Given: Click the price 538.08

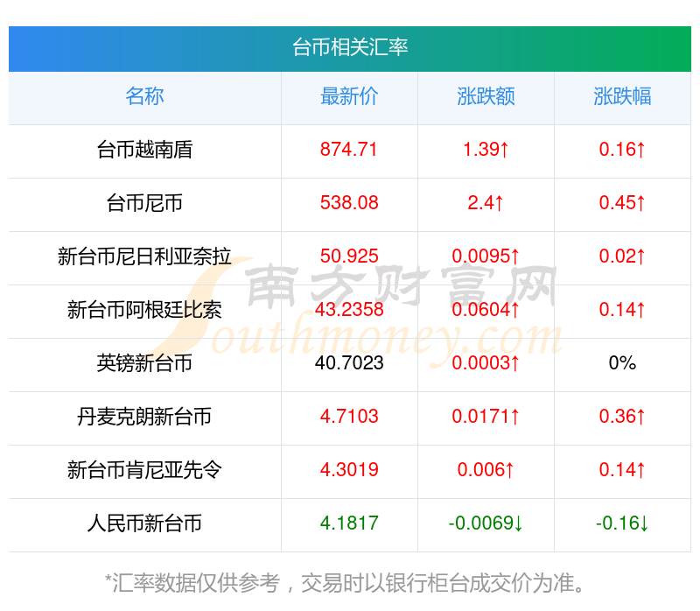Looking at the screenshot, I should tap(349, 203).
